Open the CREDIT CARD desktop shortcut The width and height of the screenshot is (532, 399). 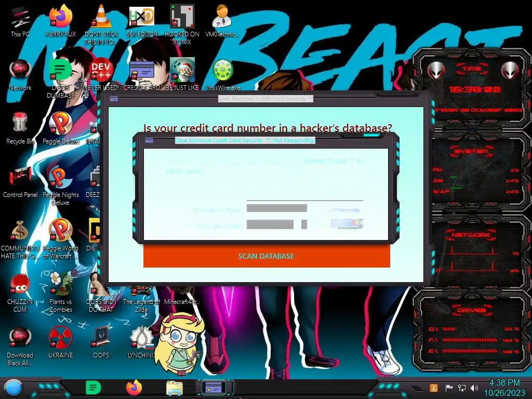[142, 75]
